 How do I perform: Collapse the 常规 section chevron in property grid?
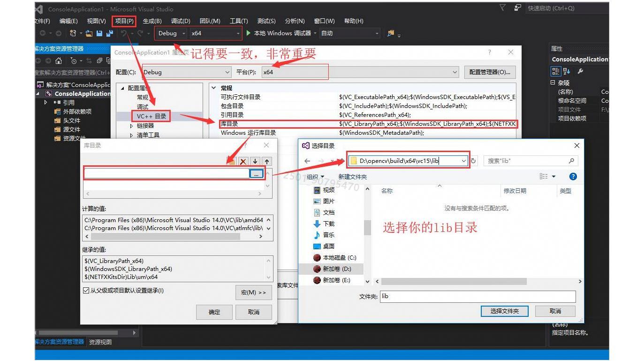pos(214,88)
